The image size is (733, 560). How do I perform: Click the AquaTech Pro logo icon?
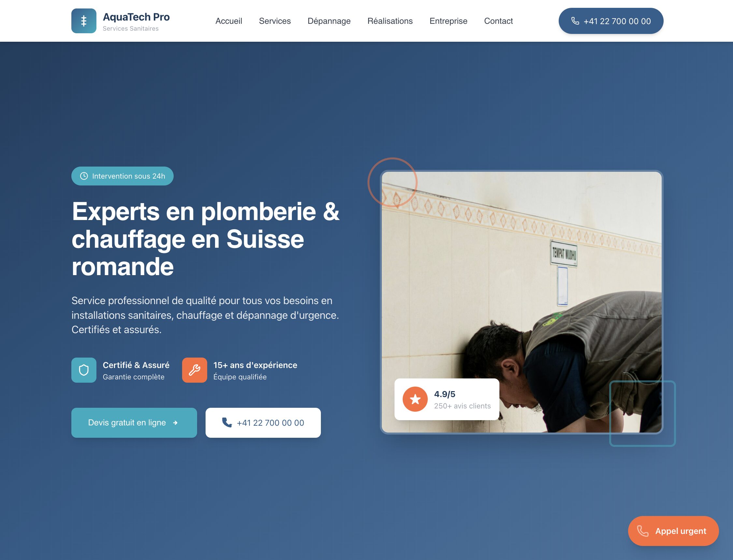pos(84,21)
